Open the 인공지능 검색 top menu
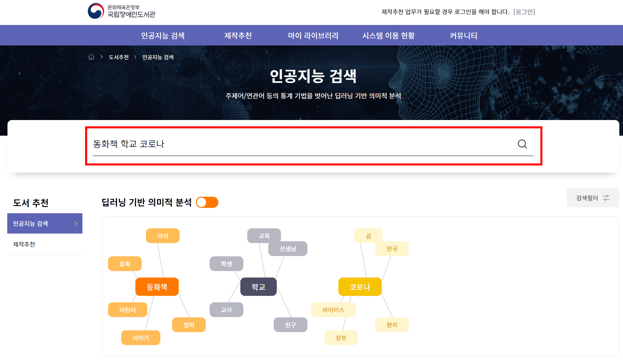 click(x=163, y=35)
